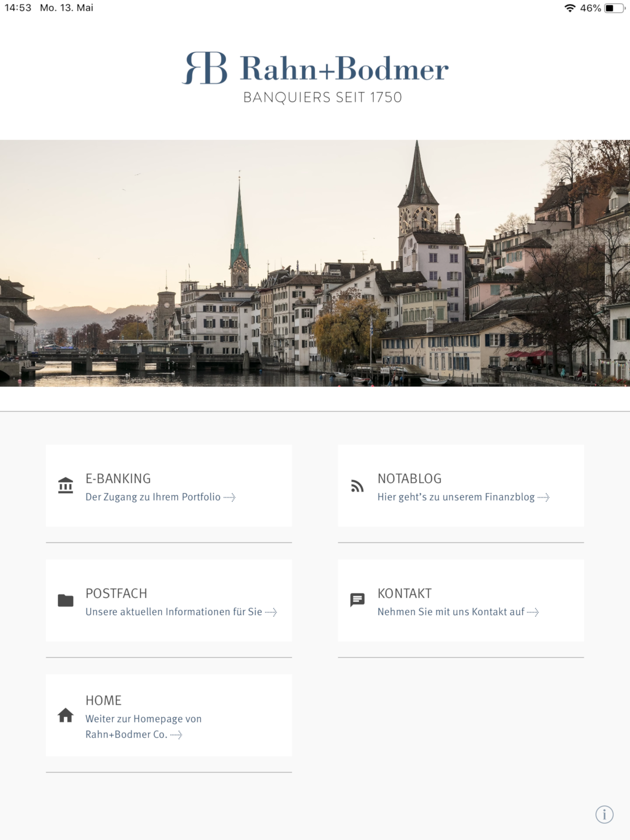Tap the Kontakt chat bubble icon
The image size is (630, 840).
pos(357,600)
